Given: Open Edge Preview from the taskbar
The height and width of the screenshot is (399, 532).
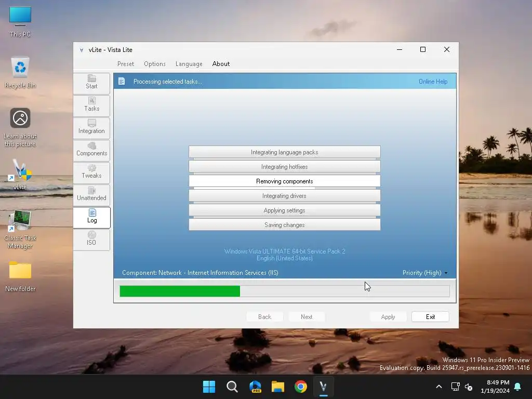Looking at the screenshot, I should (255, 387).
